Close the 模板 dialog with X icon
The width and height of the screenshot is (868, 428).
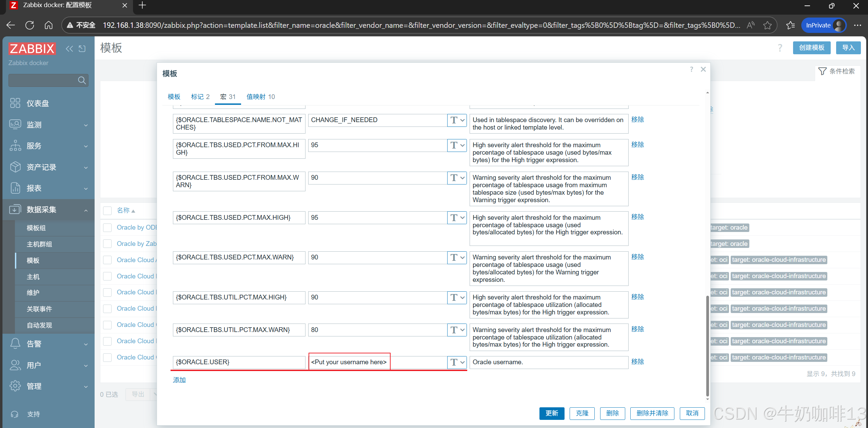click(703, 70)
